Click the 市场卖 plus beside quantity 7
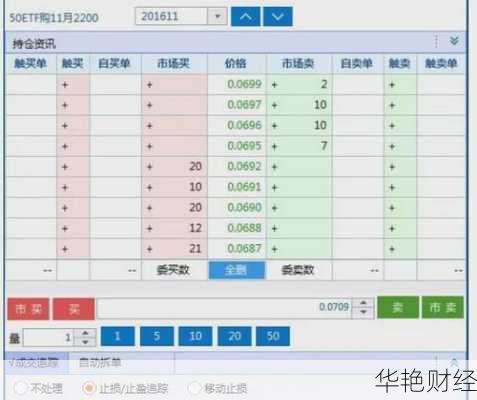477x400 pixels. [x=274, y=146]
